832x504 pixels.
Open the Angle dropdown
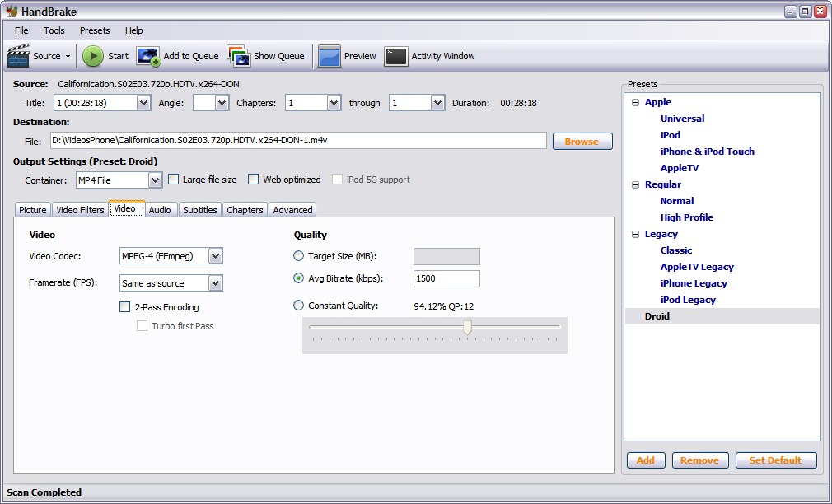coord(222,103)
